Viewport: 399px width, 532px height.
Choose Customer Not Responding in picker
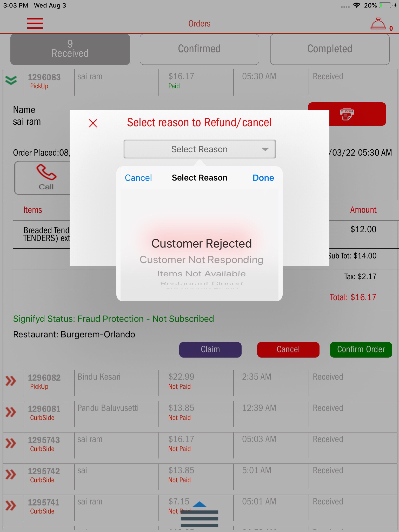coord(202,260)
